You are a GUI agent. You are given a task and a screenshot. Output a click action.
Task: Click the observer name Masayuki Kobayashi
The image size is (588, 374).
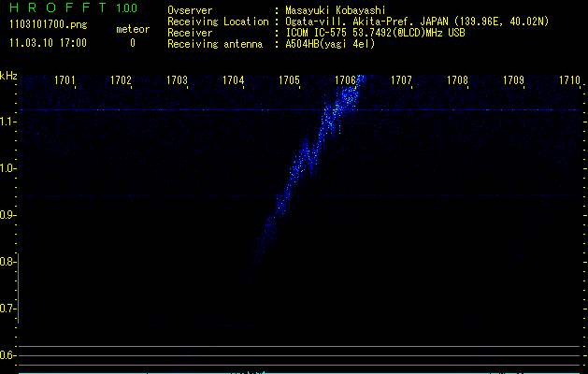tap(335, 10)
